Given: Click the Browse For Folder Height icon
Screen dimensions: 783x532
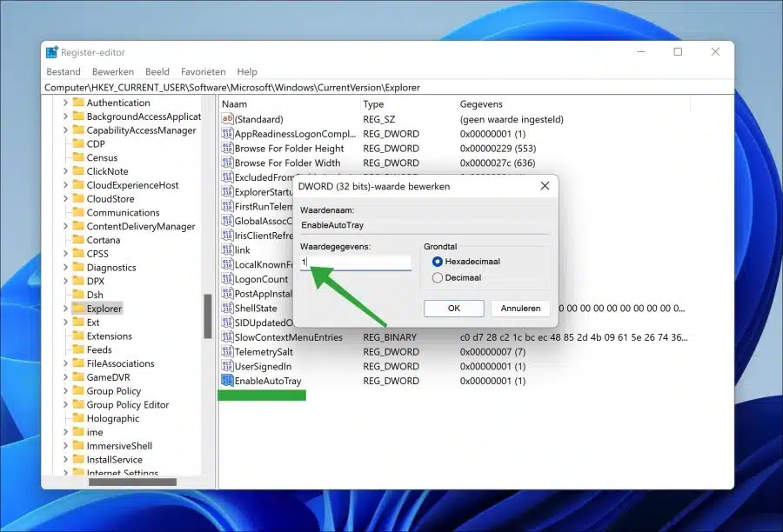Looking at the screenshot, I should 227,148.
